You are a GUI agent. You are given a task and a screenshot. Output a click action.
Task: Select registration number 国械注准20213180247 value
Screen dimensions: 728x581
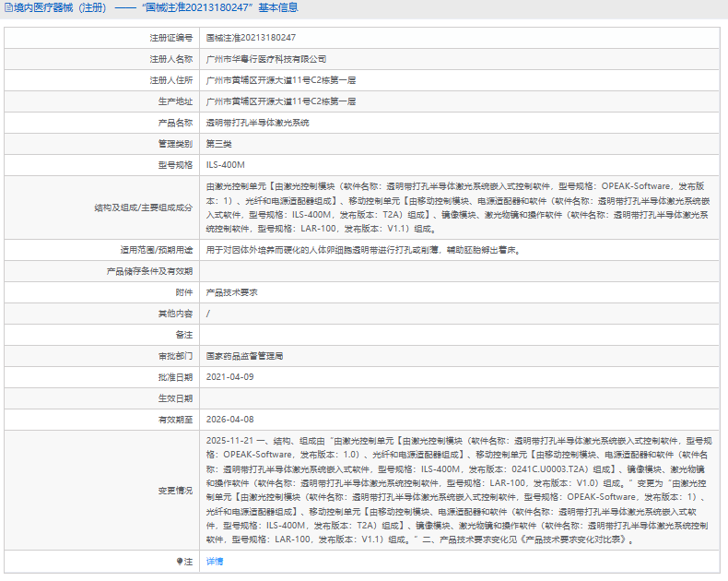251,38
